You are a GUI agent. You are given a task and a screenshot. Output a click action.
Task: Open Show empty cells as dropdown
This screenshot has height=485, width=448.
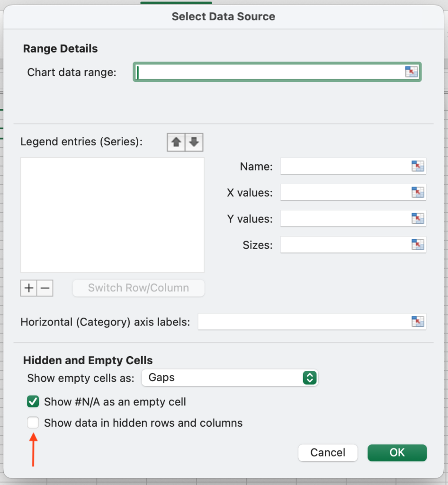point(230,377)
